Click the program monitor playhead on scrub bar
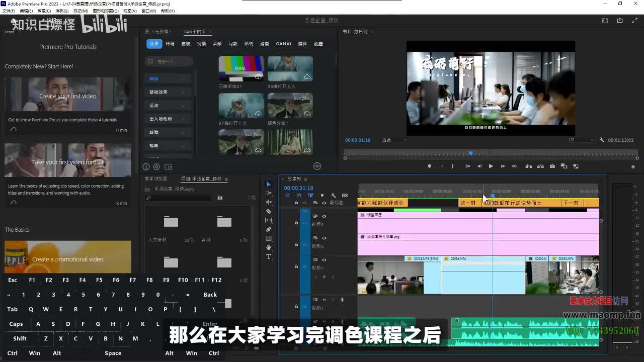 pyautogui.click(x=470, y=153)
